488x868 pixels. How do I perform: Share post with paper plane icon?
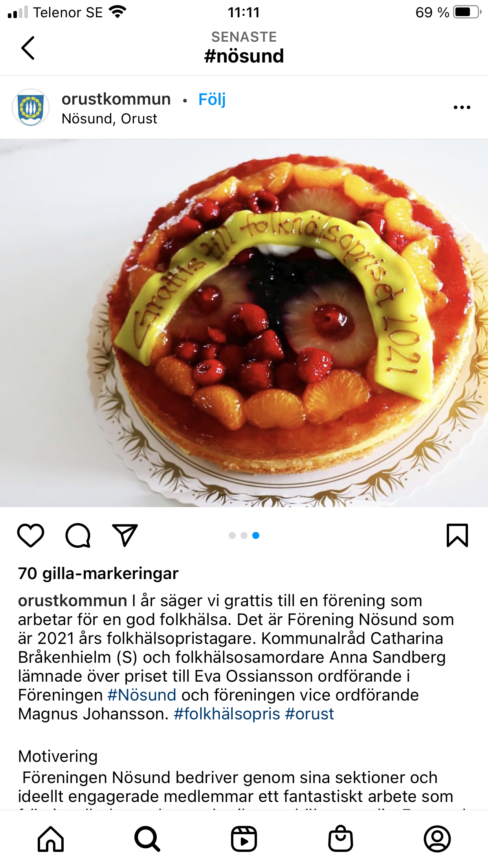pyautogui.click(x=125, y=535)
